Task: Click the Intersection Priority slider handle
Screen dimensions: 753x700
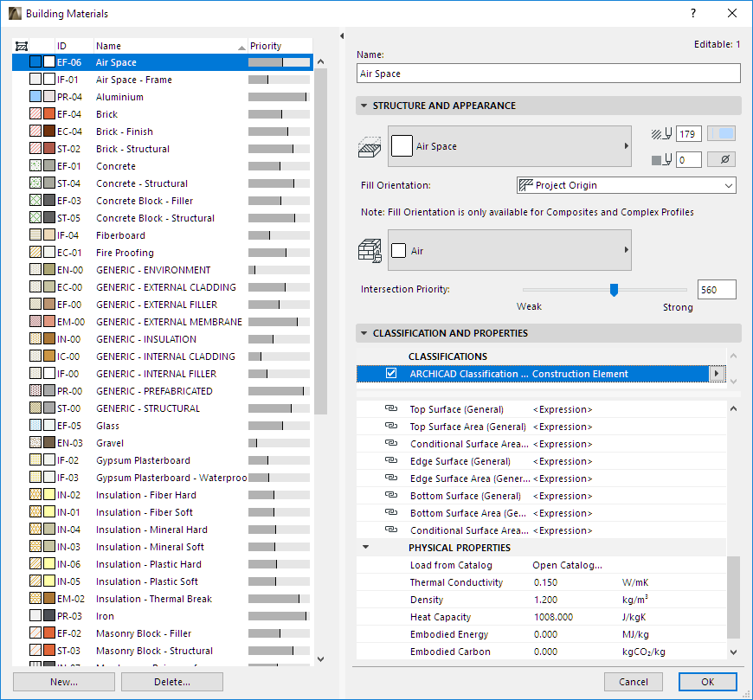Action: [x=614, y=290]
